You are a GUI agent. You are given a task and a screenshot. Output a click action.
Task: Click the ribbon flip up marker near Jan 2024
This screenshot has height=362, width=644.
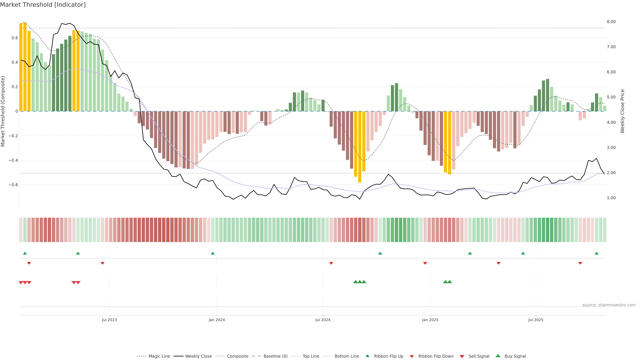[x=213, y=253]
